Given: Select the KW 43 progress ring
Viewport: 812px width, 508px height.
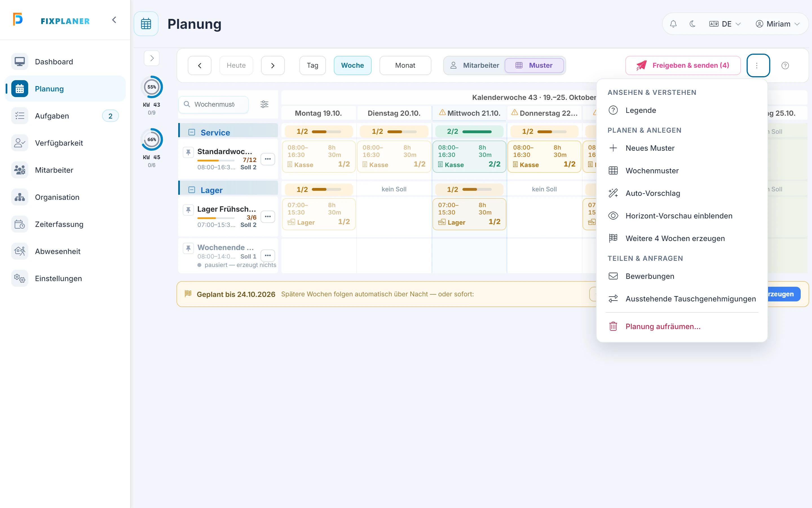Looking at the screenshot, I should 152,87.
